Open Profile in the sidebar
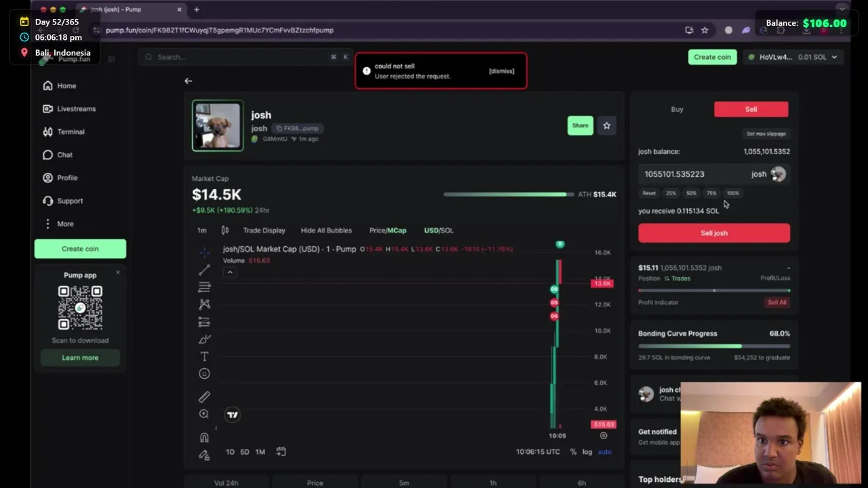 pyautogui.click(x=60, y=178)
